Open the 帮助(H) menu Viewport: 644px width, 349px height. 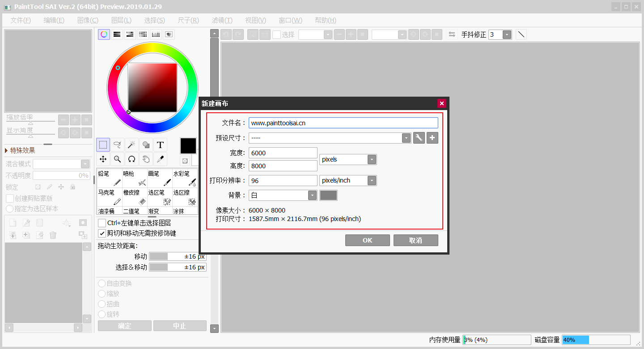tap(326, 20)
